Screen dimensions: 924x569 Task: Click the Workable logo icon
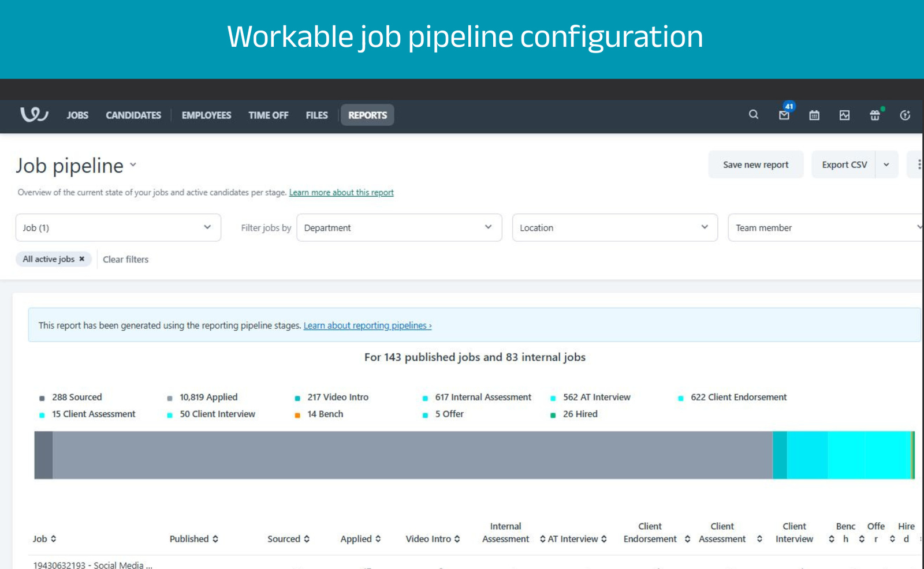pos(34,114)
